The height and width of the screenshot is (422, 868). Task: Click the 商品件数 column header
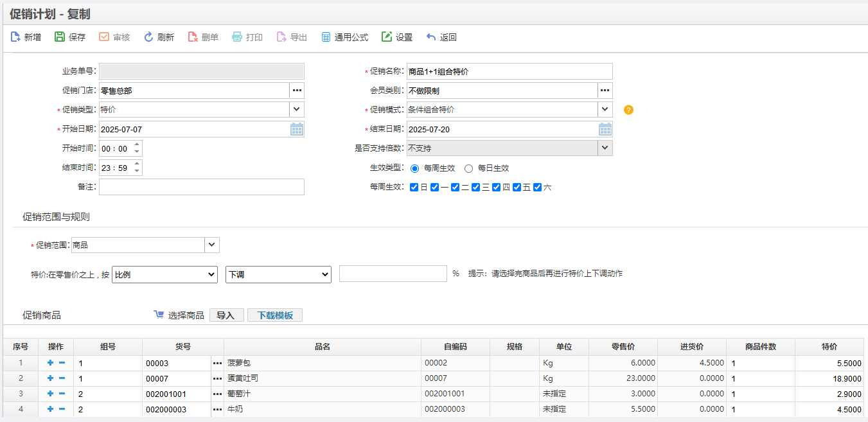761,347
